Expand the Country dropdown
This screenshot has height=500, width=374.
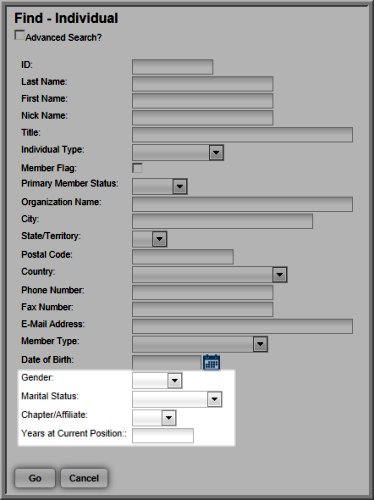pyautogui.click(x=209, y=275)
